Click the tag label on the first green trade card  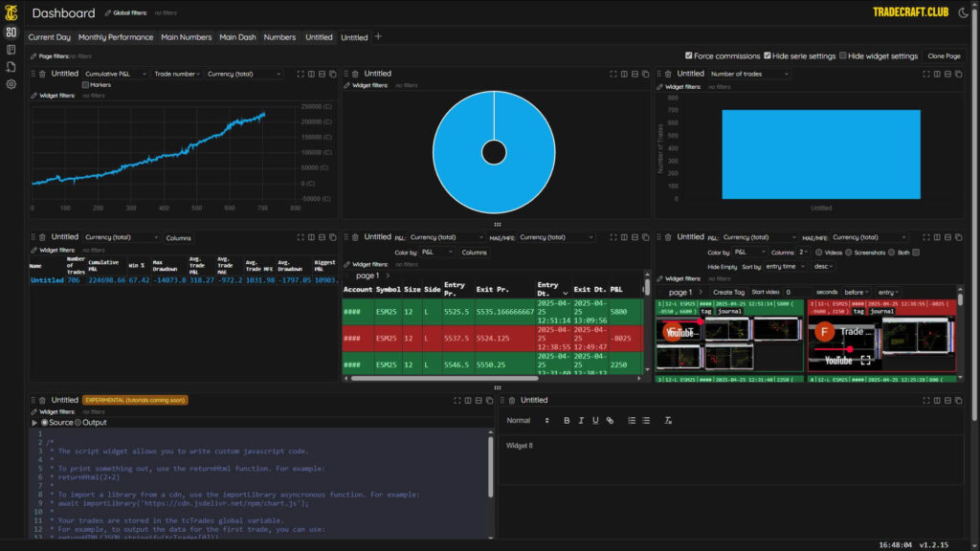click(x=706, y=311)
